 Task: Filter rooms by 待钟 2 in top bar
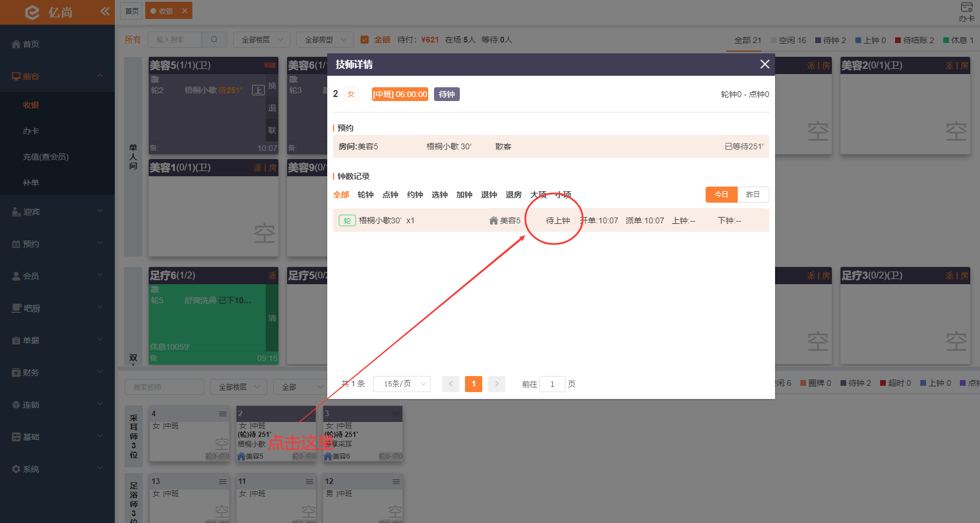(830, 40)
